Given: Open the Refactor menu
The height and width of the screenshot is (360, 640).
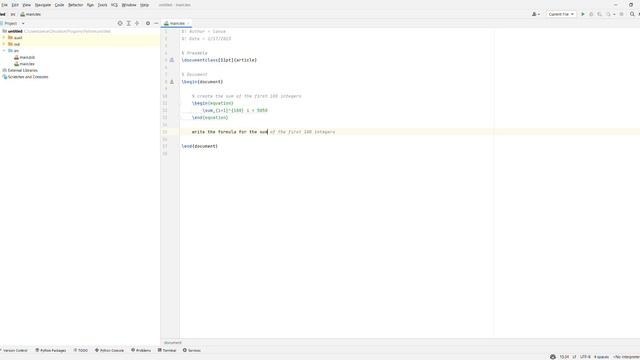Looking at the screenshot, I should 76,5.
